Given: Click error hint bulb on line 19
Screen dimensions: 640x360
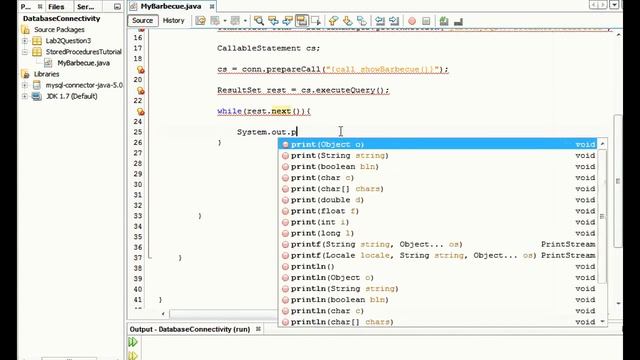Looking at the screenshot, I should [x=140, y=69].
